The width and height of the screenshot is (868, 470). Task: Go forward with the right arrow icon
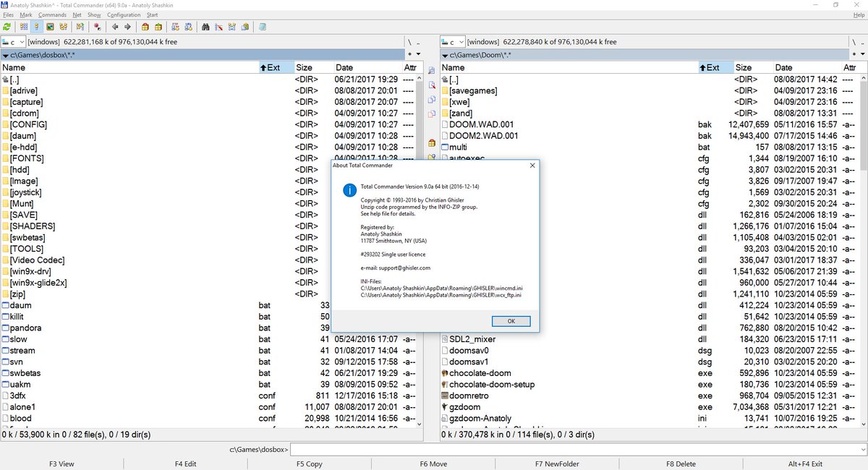point(127,27)
